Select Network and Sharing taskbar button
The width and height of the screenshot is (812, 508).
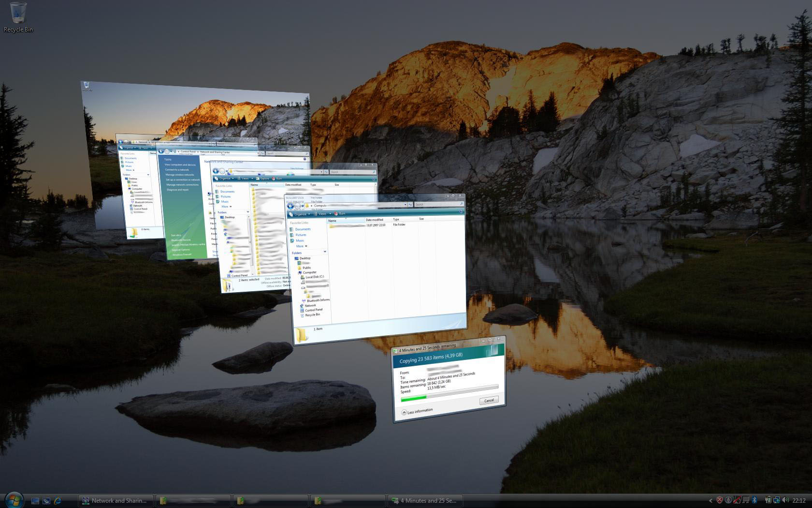[x=116, y=501]
